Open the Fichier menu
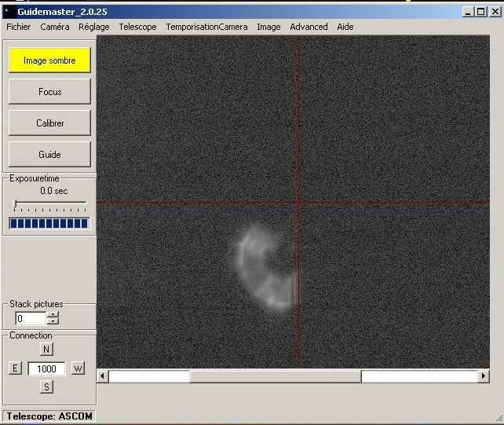Image resolution: width=504 pixels, height=425 pixels. (19, 27)
